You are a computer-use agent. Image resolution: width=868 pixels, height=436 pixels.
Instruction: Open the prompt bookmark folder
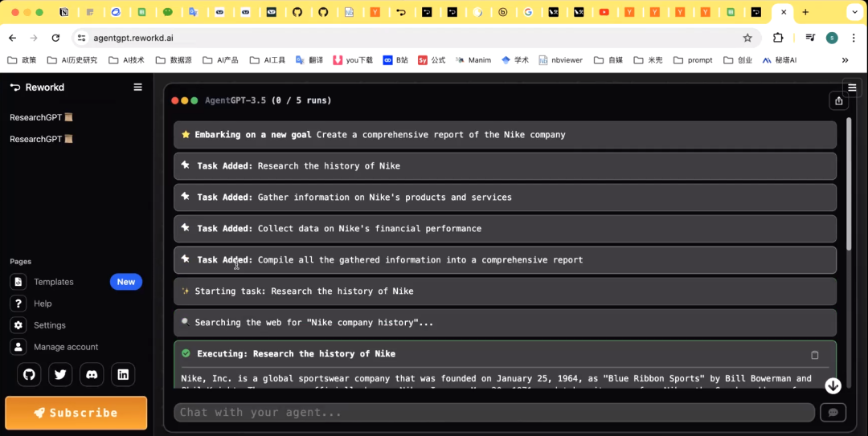tap(693, 60)
